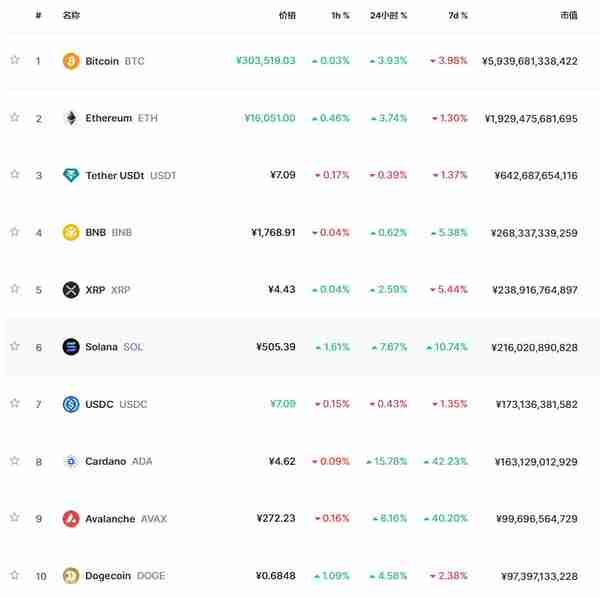Click the Ethereum diamond logo icon
This screenshot has width=600, height=597.
pos(71,118)
